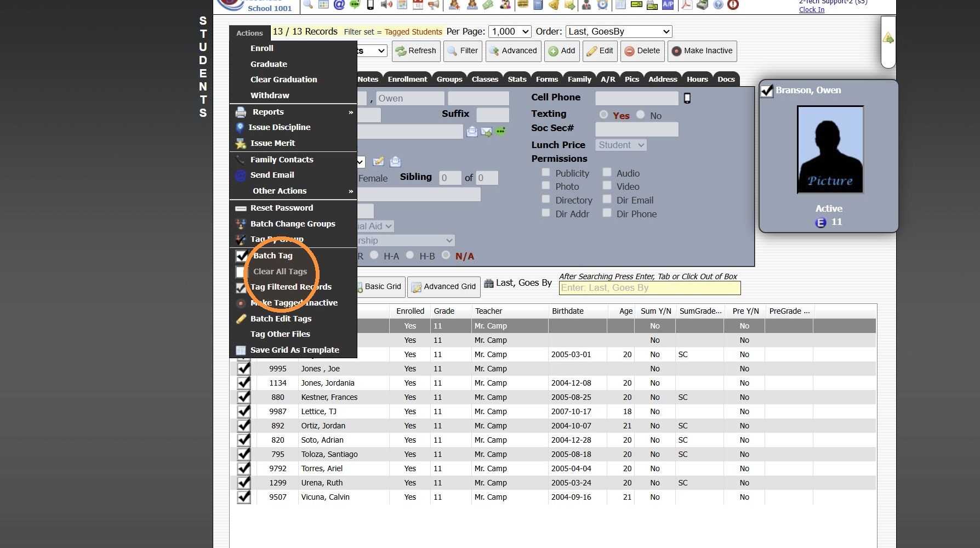This screenshot has width=980, height=548.
Task: Click the yellow warning triangle icon
Action: tap(888, 38)
